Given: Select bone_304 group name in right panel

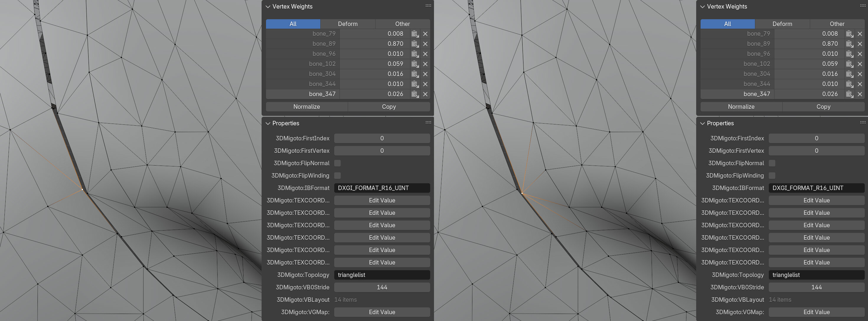Looking at the screenshot, I should [x=737, y=74].
